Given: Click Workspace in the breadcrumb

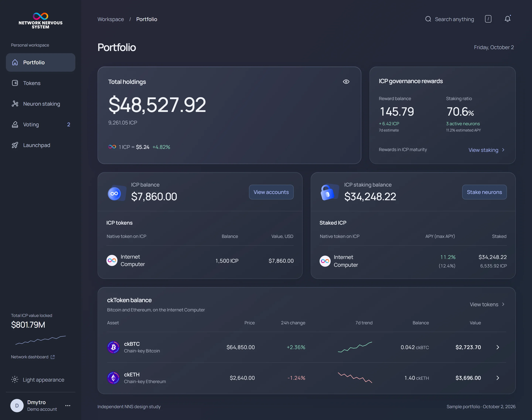Looking at the screenshot, I should point(111,19).
